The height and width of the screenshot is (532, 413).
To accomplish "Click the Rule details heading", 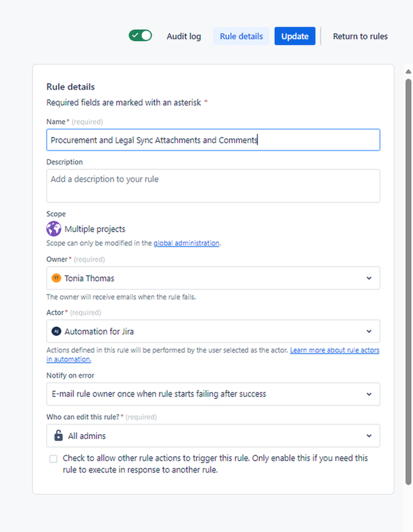I will 71,87.
